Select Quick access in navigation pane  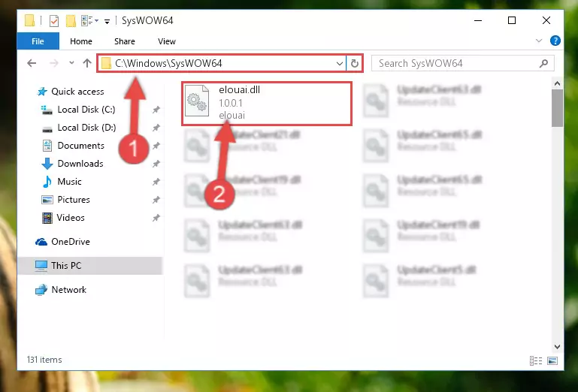pyautogui.click(x=77, y=92)
